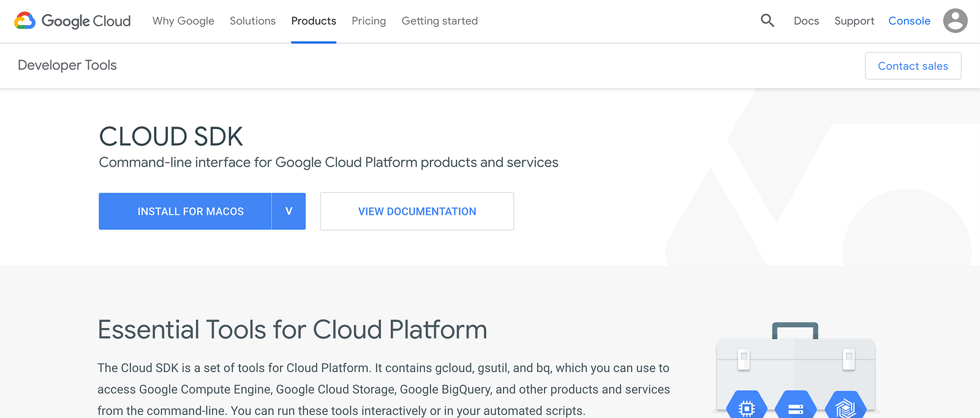Open the Support link
980x418 pixels.
[x=854, y=21]
